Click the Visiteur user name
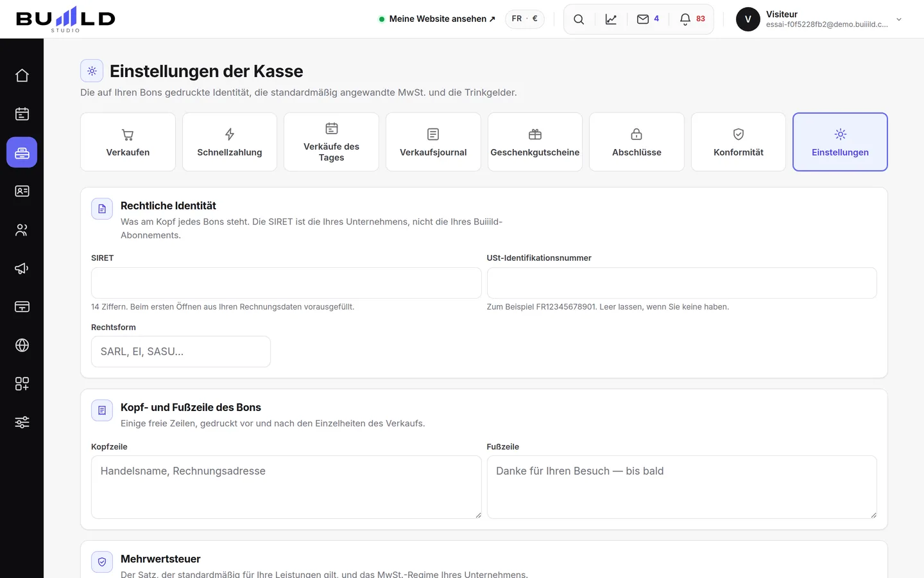924x578 pixels. point(782,14)
